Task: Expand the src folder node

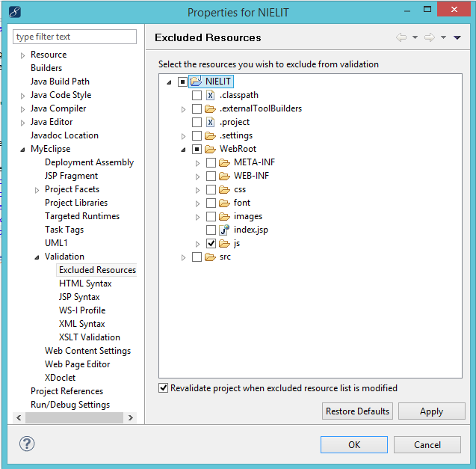Action: tap(183, 258)
